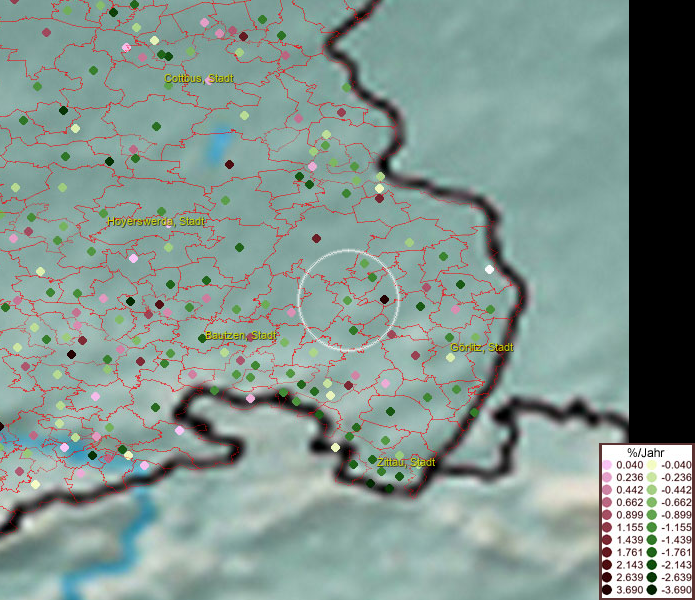Click the legend value 0.236
This screenshot has height=600, width=695.
tap(629, 477)
